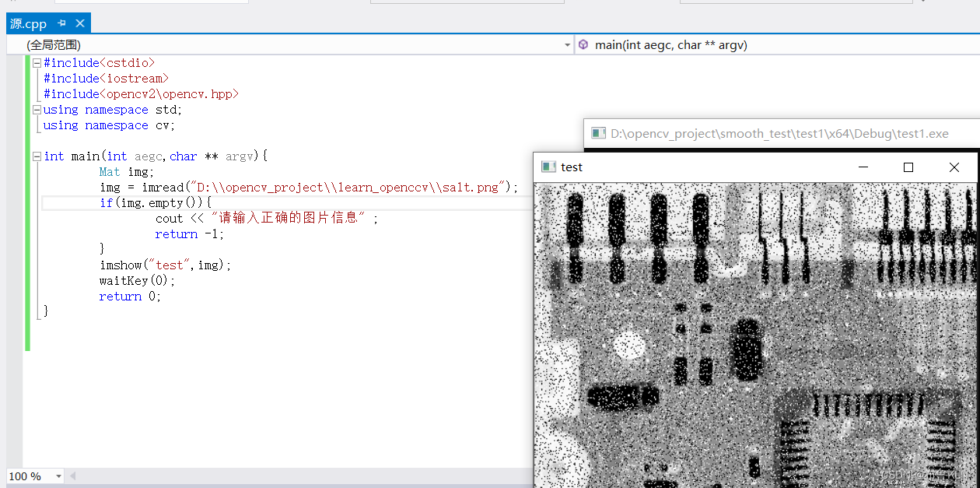This screenshot has height=488, width=980.
Task: Open the editor zoom percentage dropdown
Action: tap(60, 476)
